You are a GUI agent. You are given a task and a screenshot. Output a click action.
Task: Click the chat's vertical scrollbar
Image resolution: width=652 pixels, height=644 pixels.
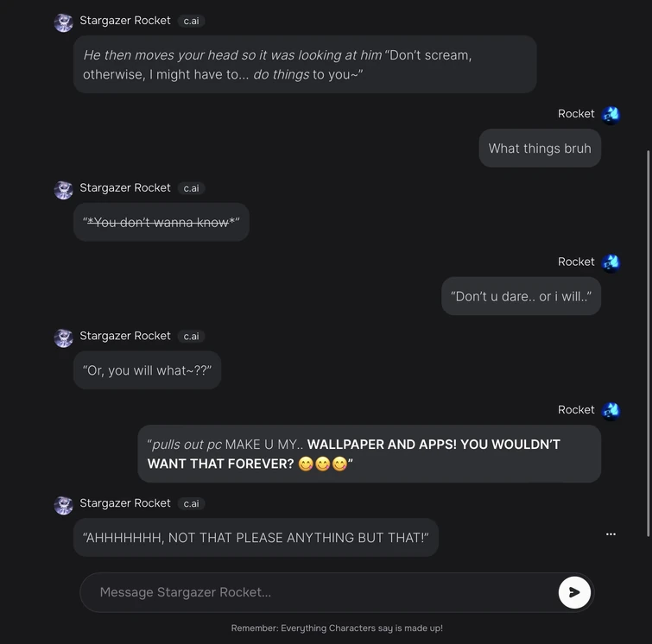[648, 345]
